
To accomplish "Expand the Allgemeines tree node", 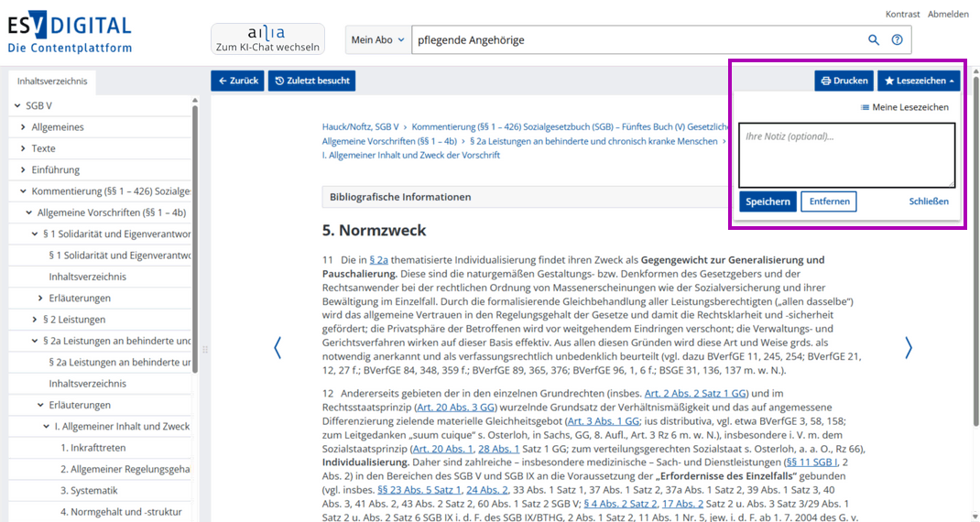I will point(23,127).
